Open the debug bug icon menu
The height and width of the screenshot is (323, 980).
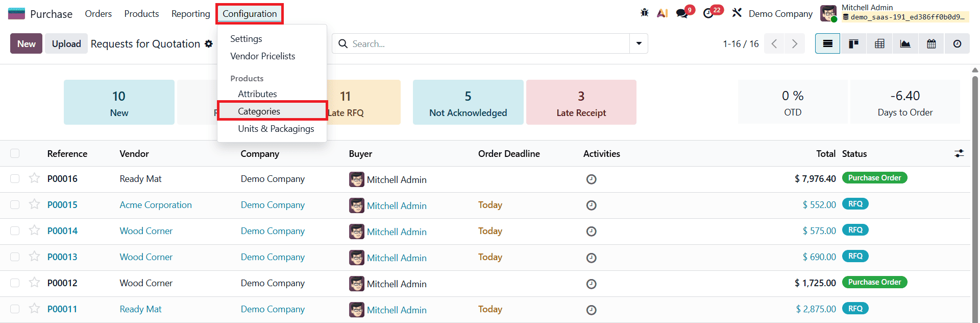pyautogui.click(x=644, y=13)
